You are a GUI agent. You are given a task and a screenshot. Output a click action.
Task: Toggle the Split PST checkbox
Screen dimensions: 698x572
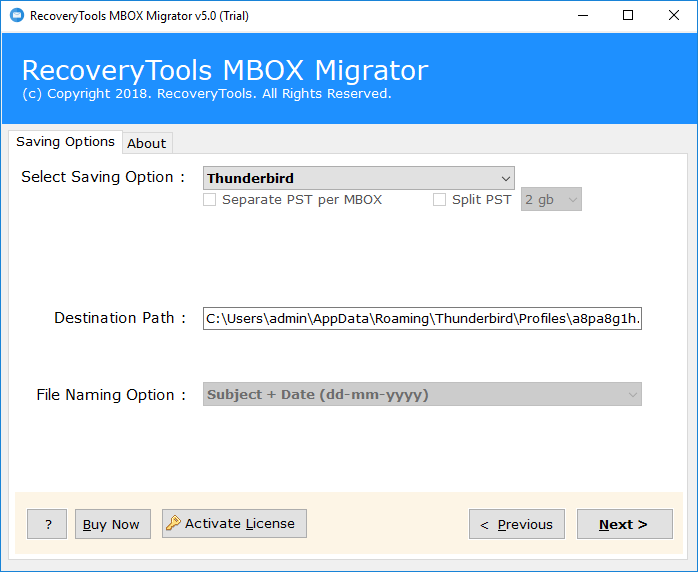pos(439,200)
